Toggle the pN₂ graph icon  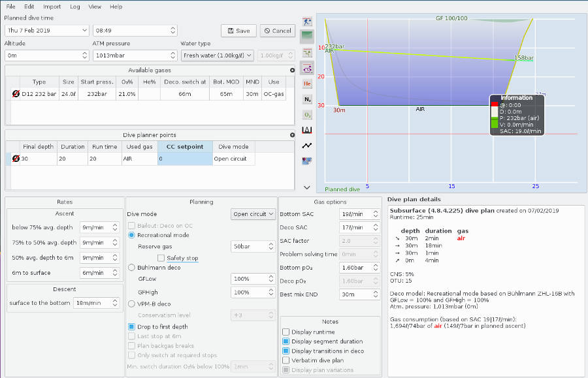(x=307, y=99)
